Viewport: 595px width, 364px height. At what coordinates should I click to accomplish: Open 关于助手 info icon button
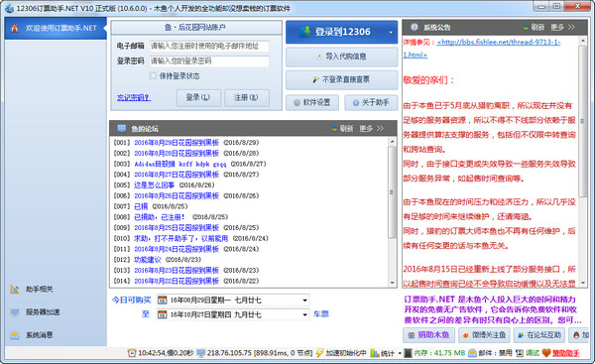pyautogui.click(x=371, y=102)
